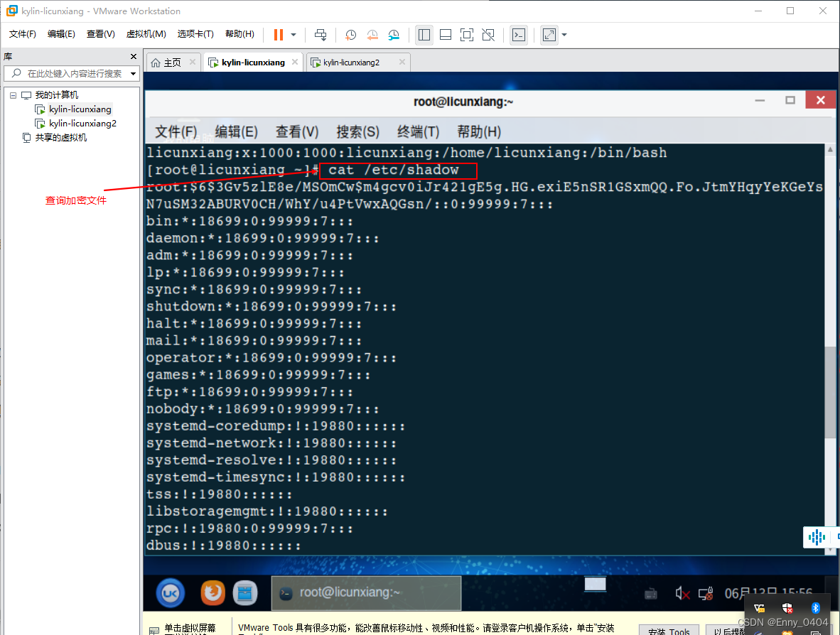
Task: Unmute the volume icon in the Kylin tray
Action: 682,593
